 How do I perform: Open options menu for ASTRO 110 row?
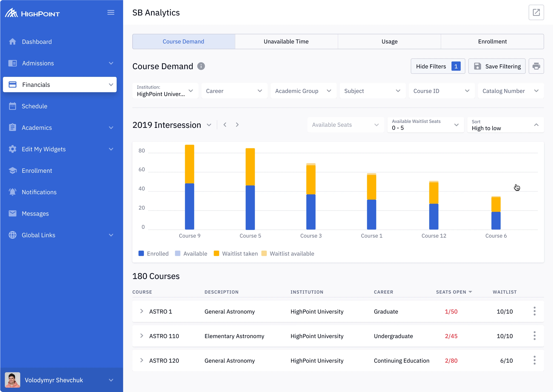pyautogui.click(x=534, y=336)
